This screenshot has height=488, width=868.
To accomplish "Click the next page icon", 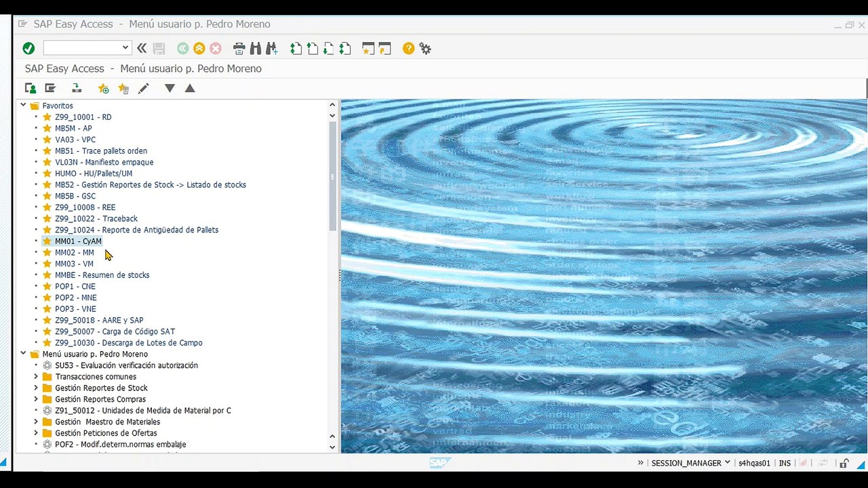I will pos(328,48).
